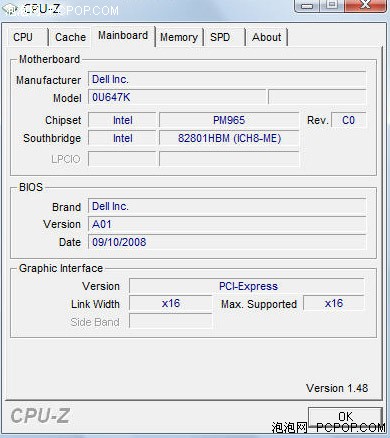Switch to the CPU tab
390x438 pixels.
[x=28, y=37]
